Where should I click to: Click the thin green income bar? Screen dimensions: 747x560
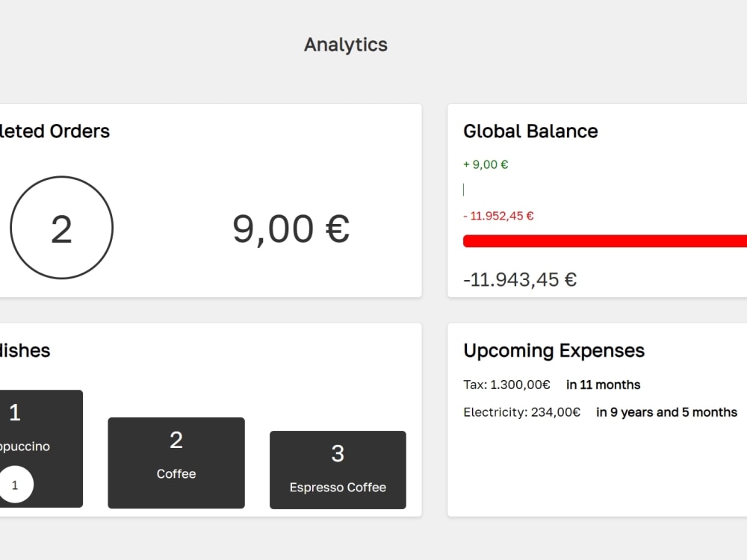pyautogui.click(x=464, y=190)
